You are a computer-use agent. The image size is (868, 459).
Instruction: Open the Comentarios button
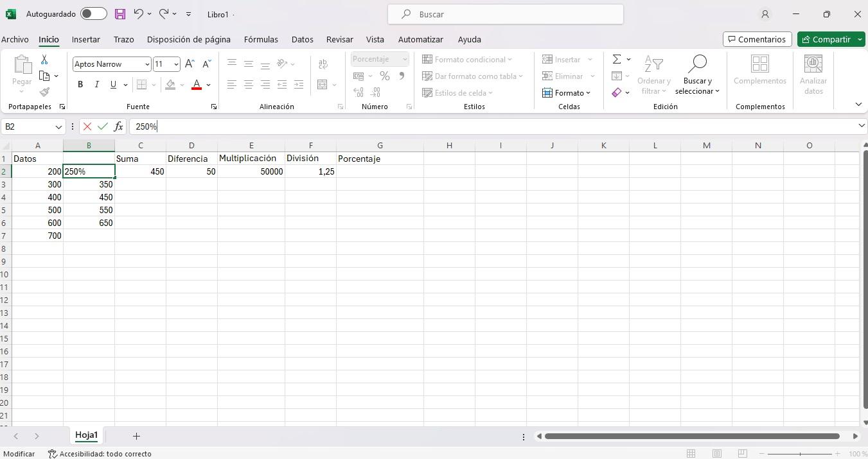(757, 39)
